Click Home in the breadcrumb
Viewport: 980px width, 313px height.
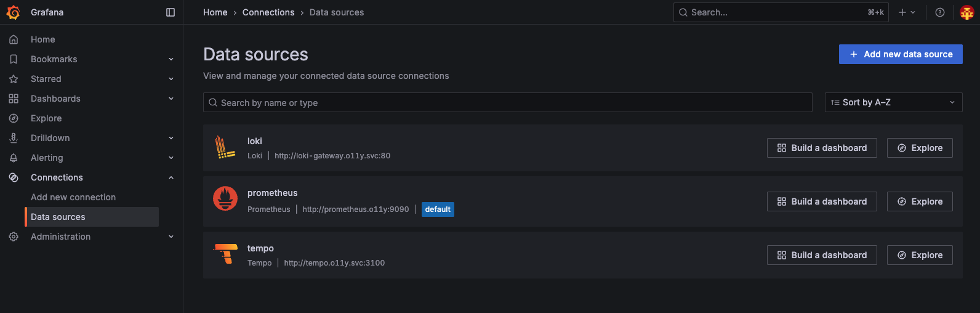coord(215,12)
